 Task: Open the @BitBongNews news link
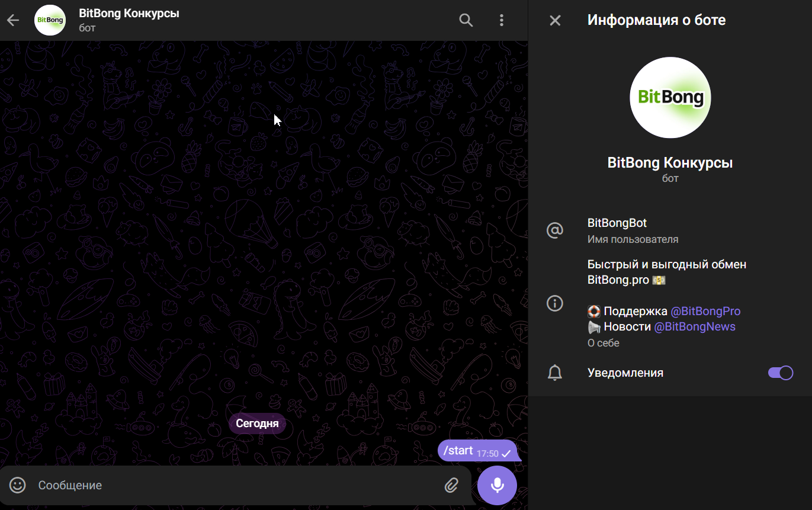coord(695,326)
